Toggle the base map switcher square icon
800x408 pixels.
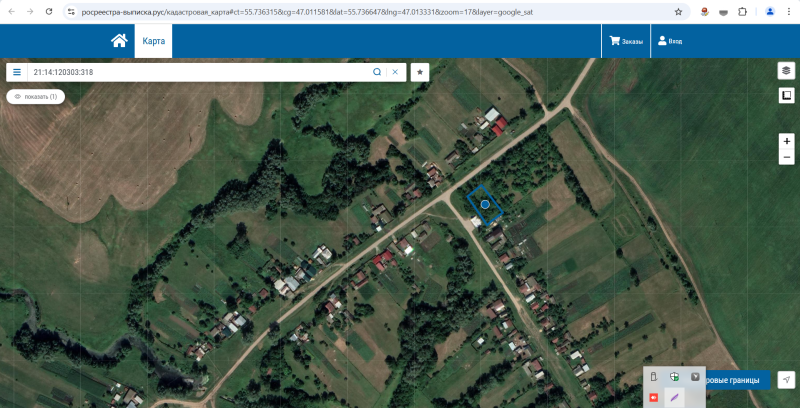786,95
